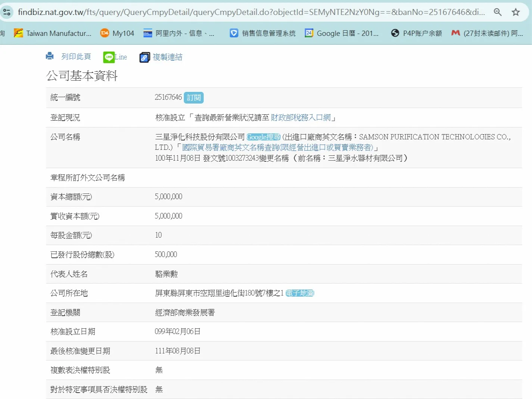Click the 列印此頁 text link

point(76,56)
